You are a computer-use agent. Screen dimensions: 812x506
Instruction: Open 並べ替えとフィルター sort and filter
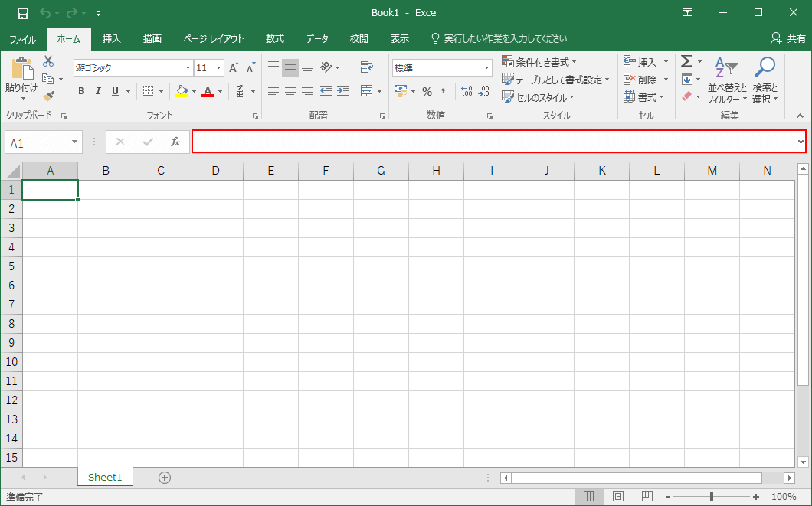[727, 80]
